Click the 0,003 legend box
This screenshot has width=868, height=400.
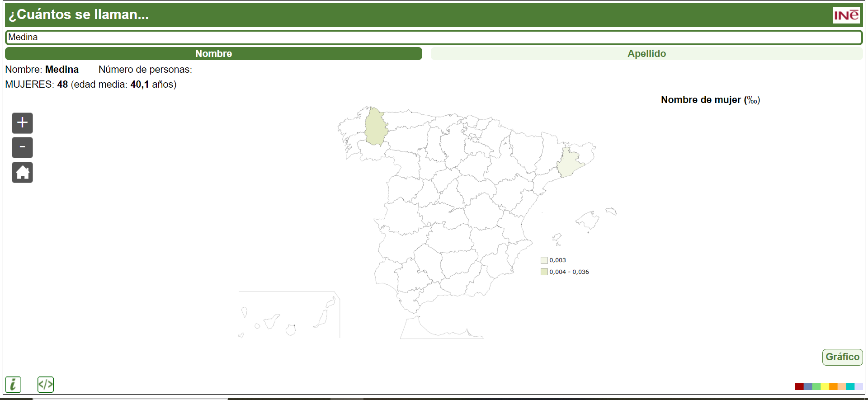coord(544,260)
